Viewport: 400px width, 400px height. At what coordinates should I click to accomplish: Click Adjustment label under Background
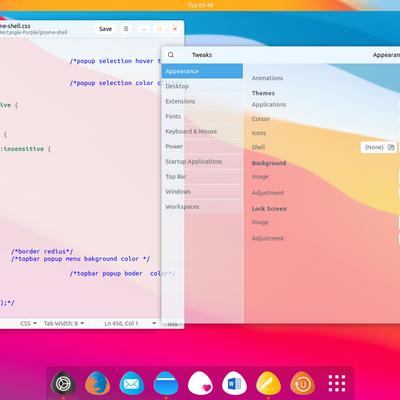[268, 193]
